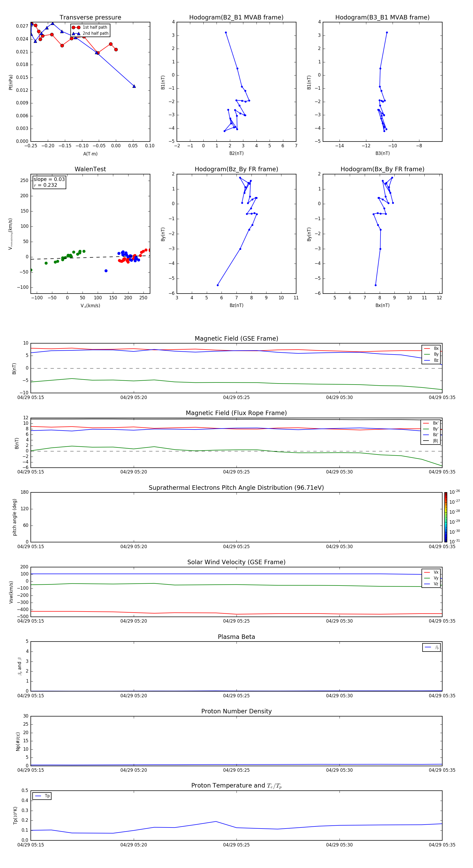Click the 'Vz' legend entry
The width and height of the screenshot is (473, 868).
point(431,584)
